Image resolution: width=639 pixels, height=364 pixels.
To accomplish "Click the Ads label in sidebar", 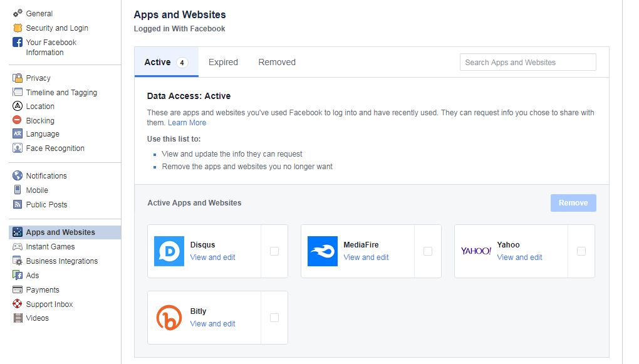I will [33, 275].
